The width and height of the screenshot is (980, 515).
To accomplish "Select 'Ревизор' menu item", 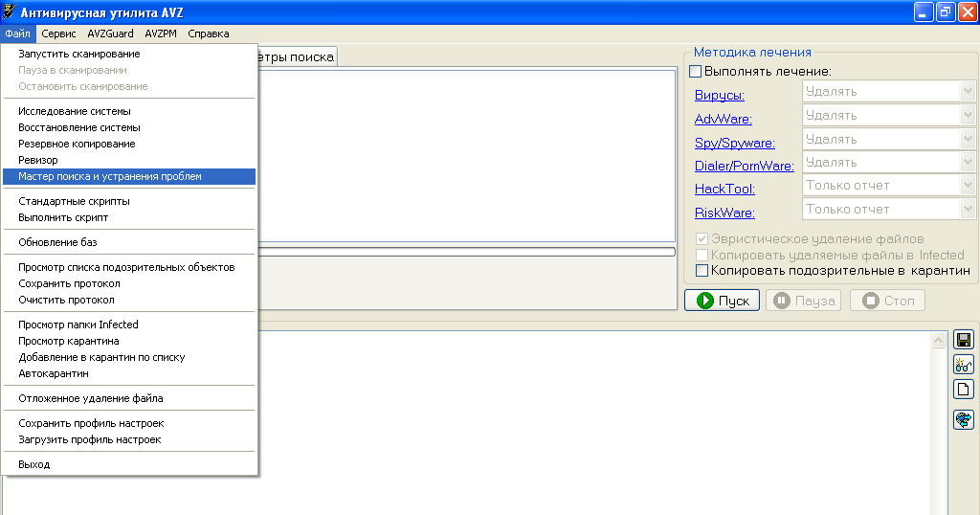I will pyautogui.click(x=129, y=160).
